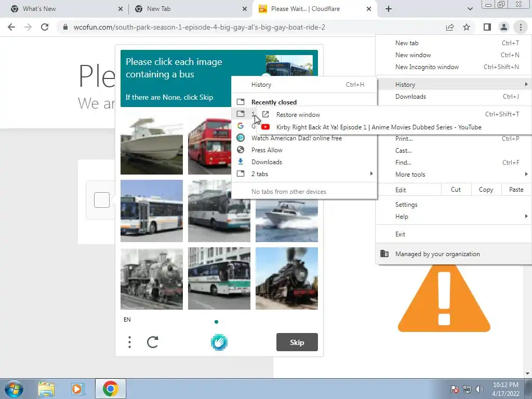532x399 pixels.
Task: Click the Skip button in captcha
Action: coord(297,342)
